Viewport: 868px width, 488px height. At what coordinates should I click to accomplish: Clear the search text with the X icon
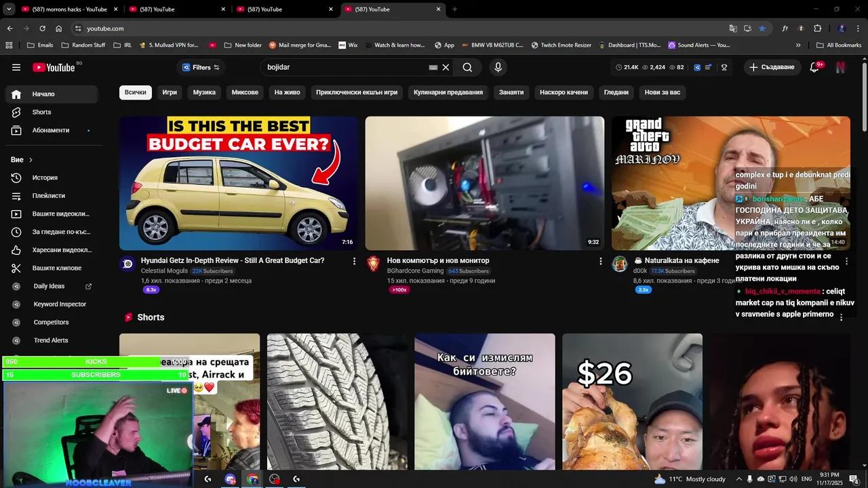[x=446, y=67]
